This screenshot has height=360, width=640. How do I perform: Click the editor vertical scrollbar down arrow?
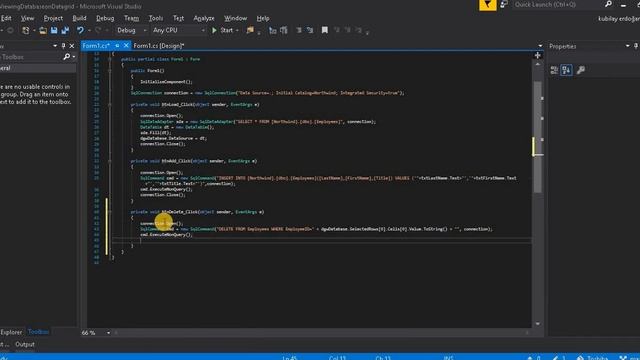click(538, 324)
